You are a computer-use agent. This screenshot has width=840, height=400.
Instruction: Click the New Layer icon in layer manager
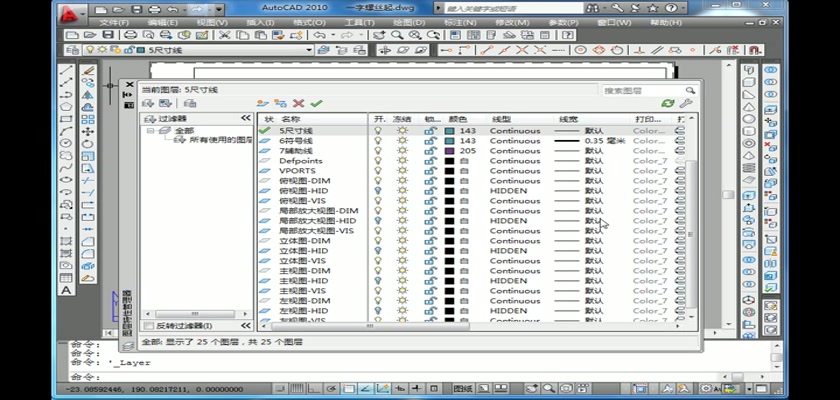point(262,103)
